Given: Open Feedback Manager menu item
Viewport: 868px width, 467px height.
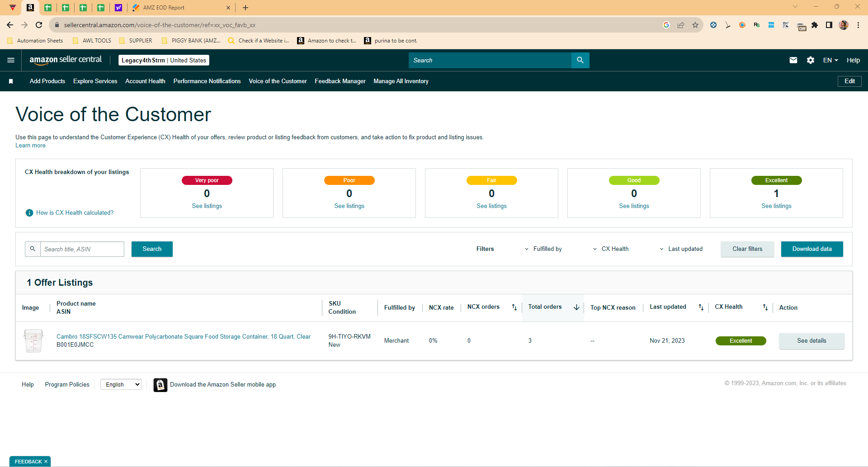Looking at the screenshot, I should point(340,81).
